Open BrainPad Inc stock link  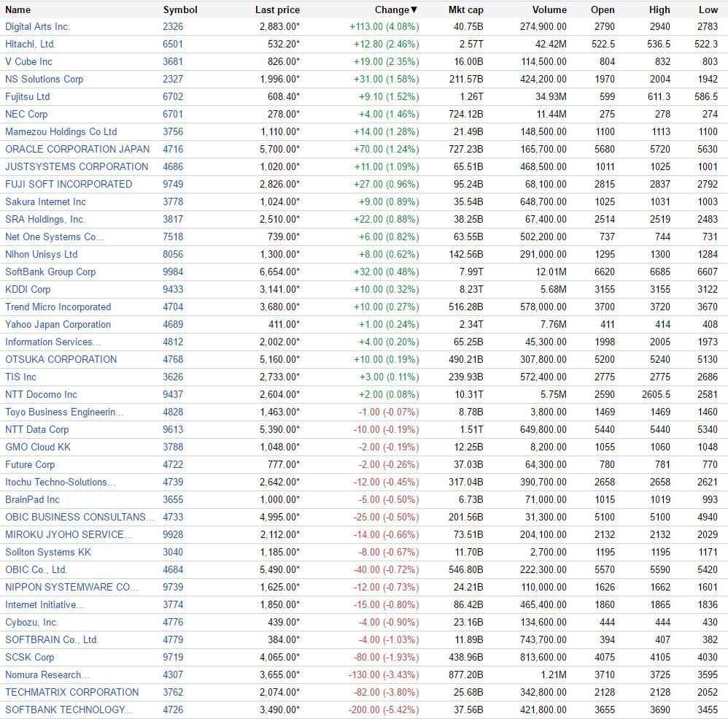click(33, 500)
